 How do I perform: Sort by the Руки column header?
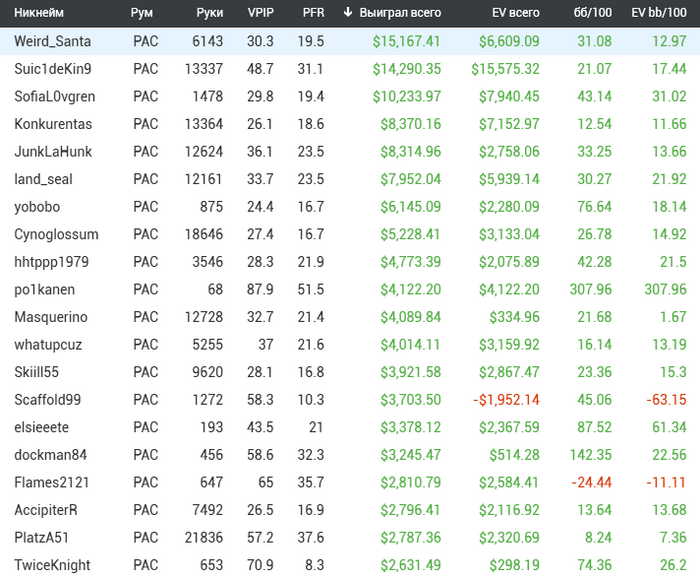click(x=209, y=12)
